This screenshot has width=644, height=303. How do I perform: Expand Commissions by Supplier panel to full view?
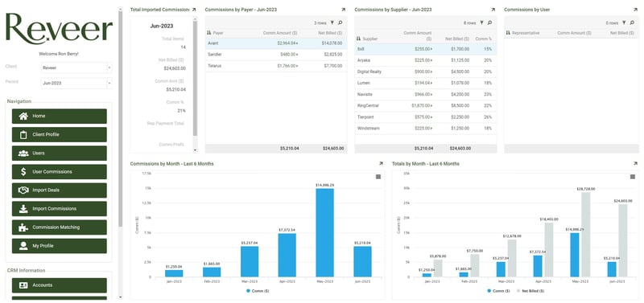[x=493, y=10]
